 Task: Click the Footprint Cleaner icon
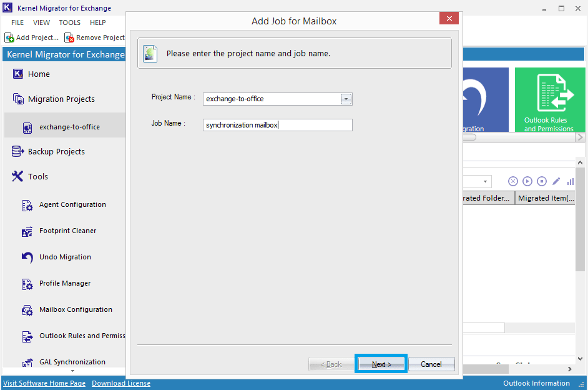coord(27,232)
